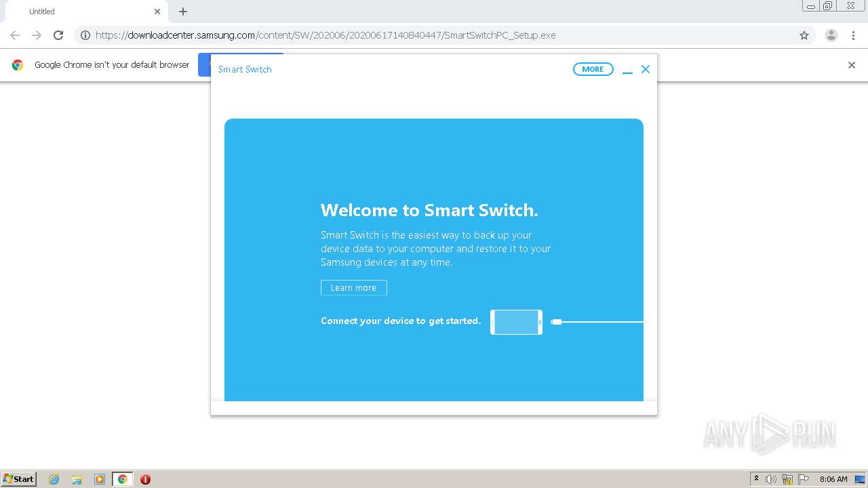Click the Welcome to Smart Switch heading
The height and width of the screenshot is (488, 868).
click(x=429, y=210)
